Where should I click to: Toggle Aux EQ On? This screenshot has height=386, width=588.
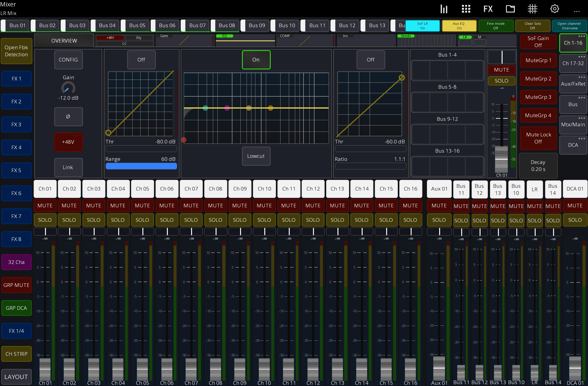[459, 26]
